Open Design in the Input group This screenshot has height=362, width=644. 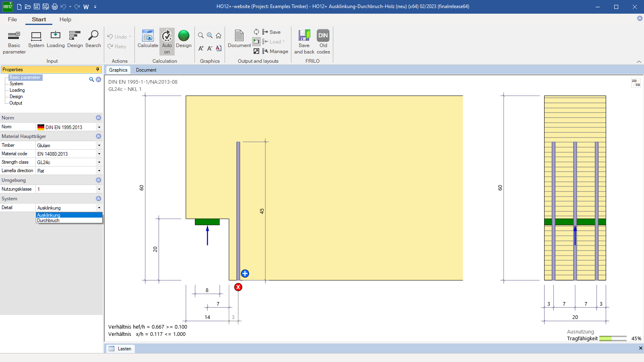click(x=75, y=39)
